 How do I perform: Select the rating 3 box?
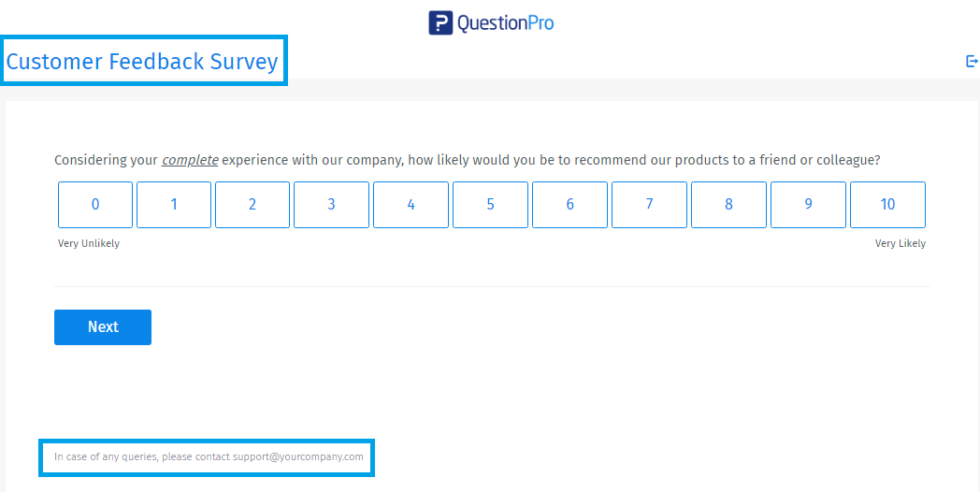331,205
